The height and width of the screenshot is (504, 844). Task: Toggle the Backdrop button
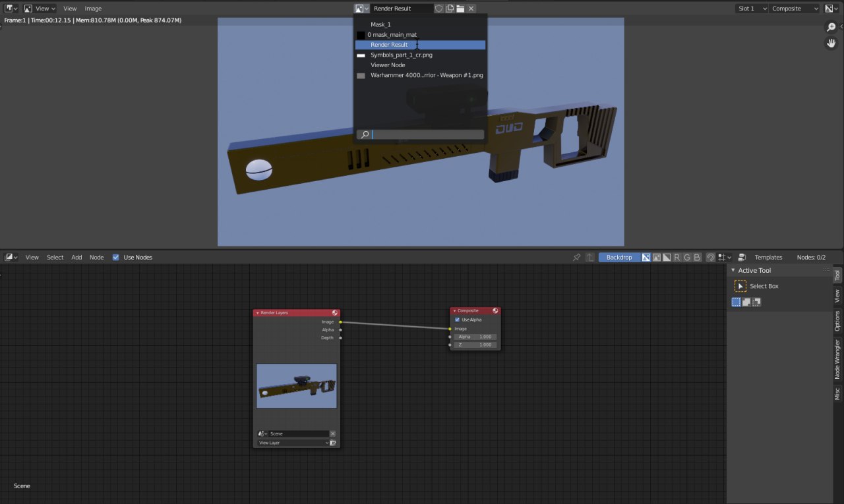point(619,258)
